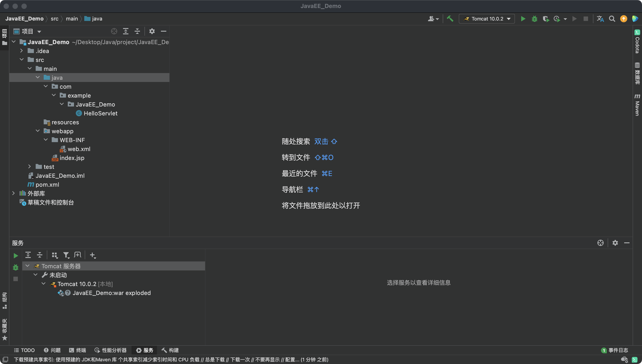Collapse the 未启动 node
This screenshot has width=642, height=364.
coord(35,275)
